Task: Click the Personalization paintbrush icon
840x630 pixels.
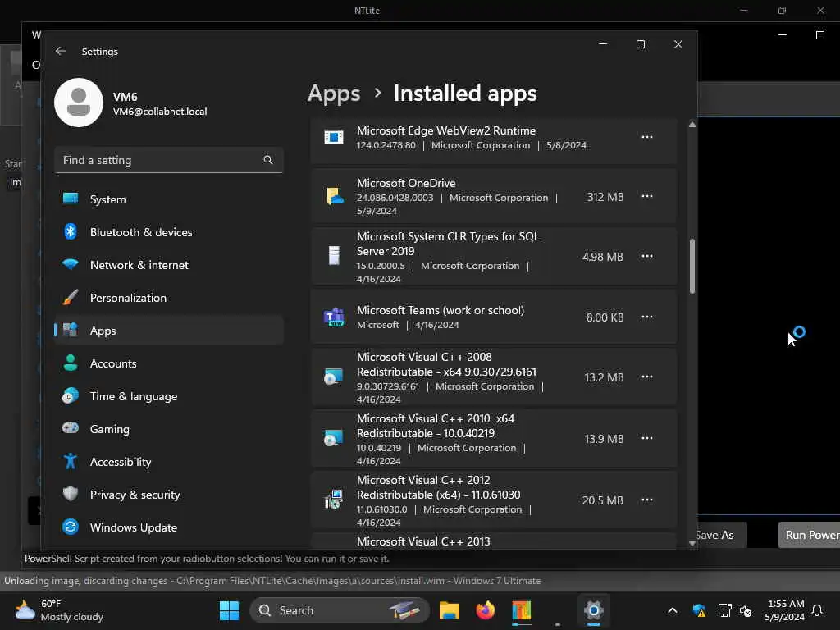Action: [x=71, y=297]
